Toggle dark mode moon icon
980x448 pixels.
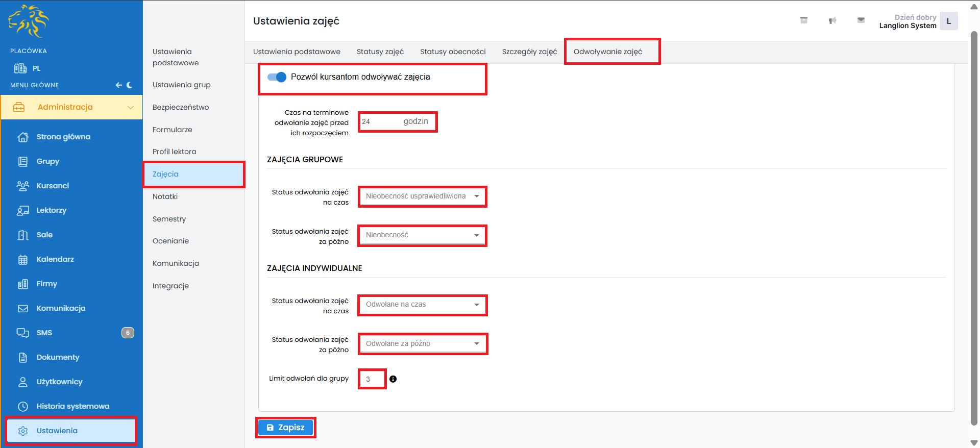point(130,85)
